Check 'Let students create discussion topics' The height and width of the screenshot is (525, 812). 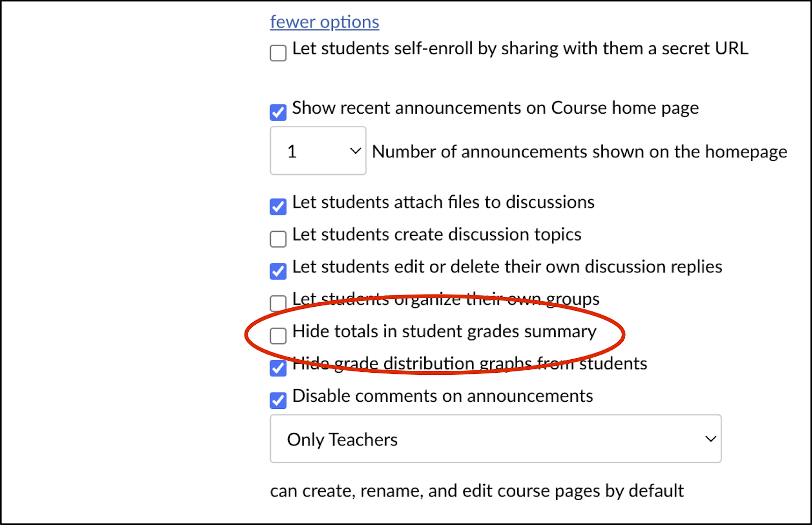pyautogui.click(x=278, y=239)
